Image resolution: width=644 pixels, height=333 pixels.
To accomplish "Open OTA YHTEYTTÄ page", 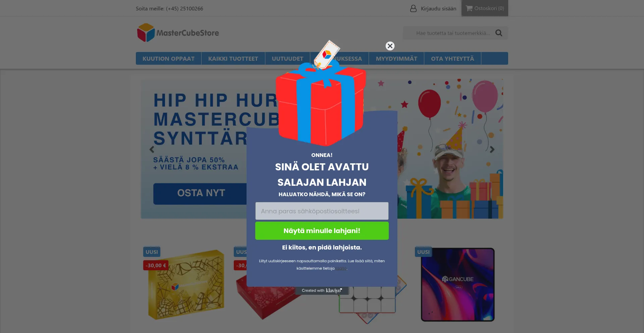I will [x=452, y=58].
